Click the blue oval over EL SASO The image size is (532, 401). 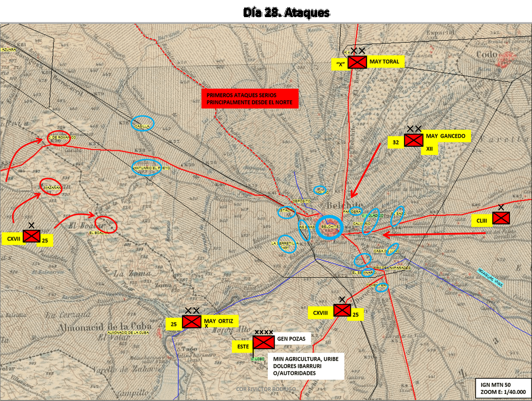(x=397, y=216)
